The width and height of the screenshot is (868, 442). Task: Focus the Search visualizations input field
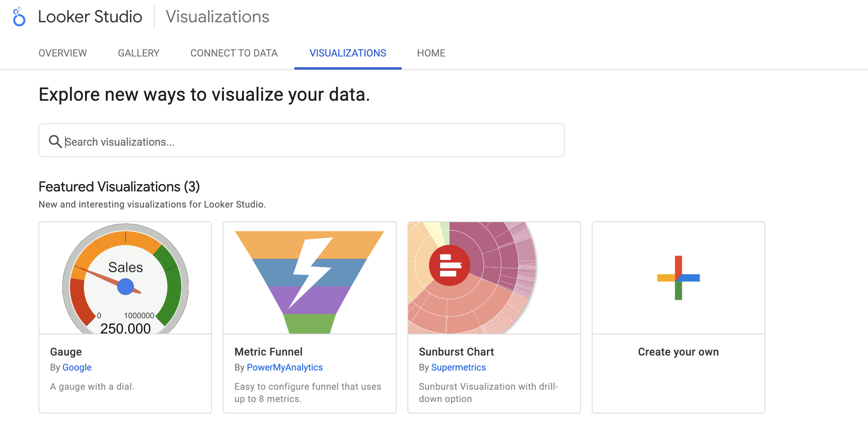coord(308,141)
